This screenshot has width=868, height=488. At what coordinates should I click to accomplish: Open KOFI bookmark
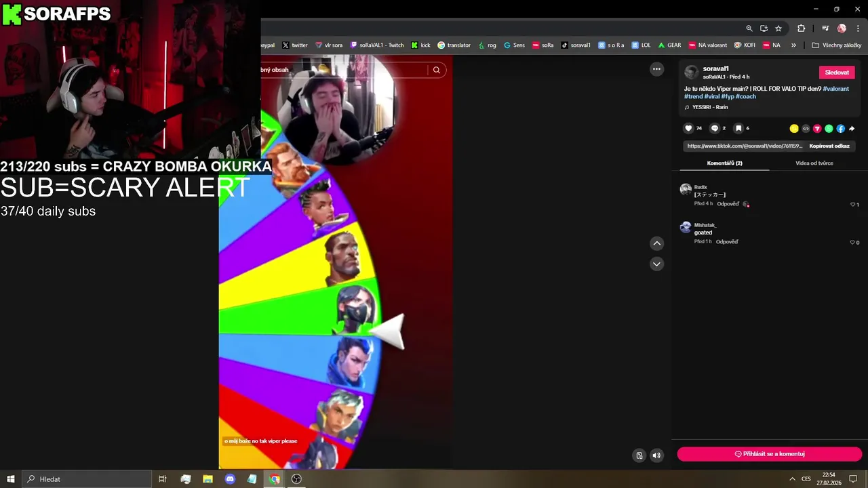coord(745,45)
